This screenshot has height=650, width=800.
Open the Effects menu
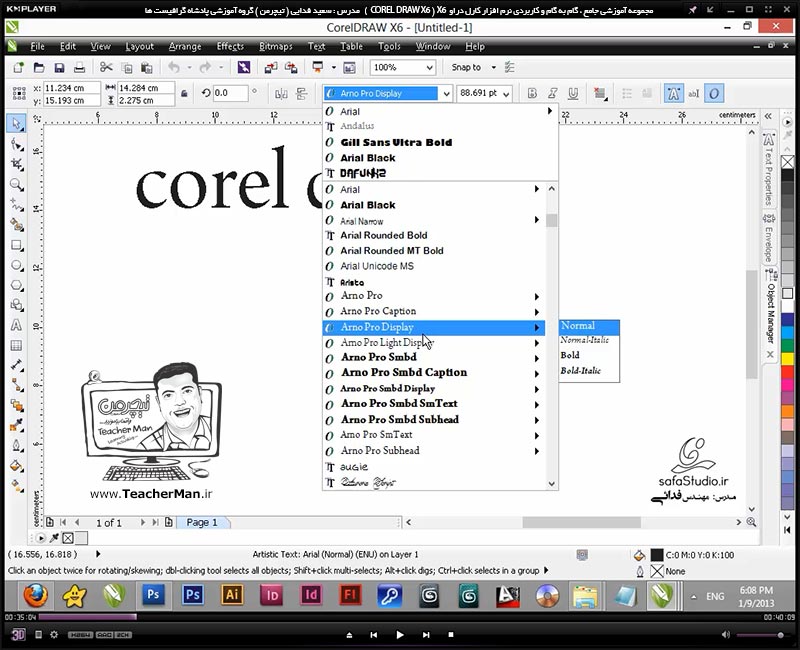pos(230,46)
